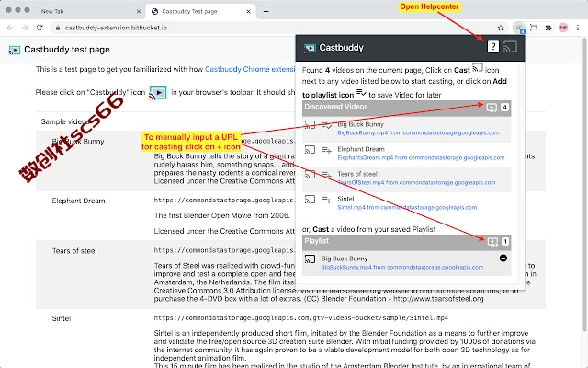
Task: Click the Castbuddy extension icon in Chrome's toolbar
Action: tap(518, 28)
